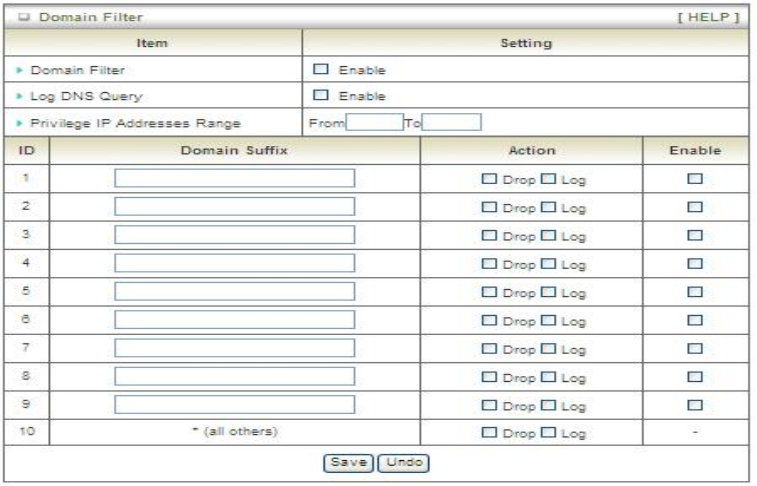Tick the Enable checkbox for rule 9
Viewport: 757px width, 486px height.
[692, 404]
